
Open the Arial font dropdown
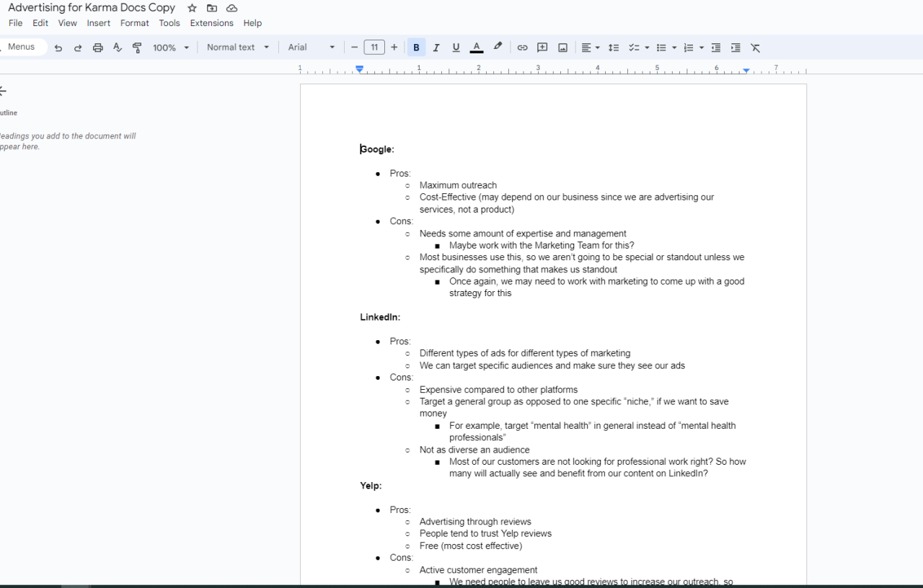(312, 48)
